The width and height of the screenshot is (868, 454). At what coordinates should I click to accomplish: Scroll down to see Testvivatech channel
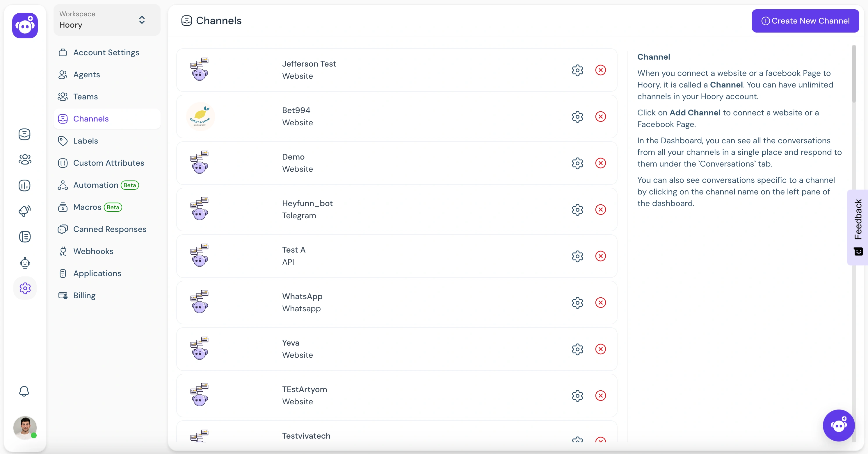307,436
